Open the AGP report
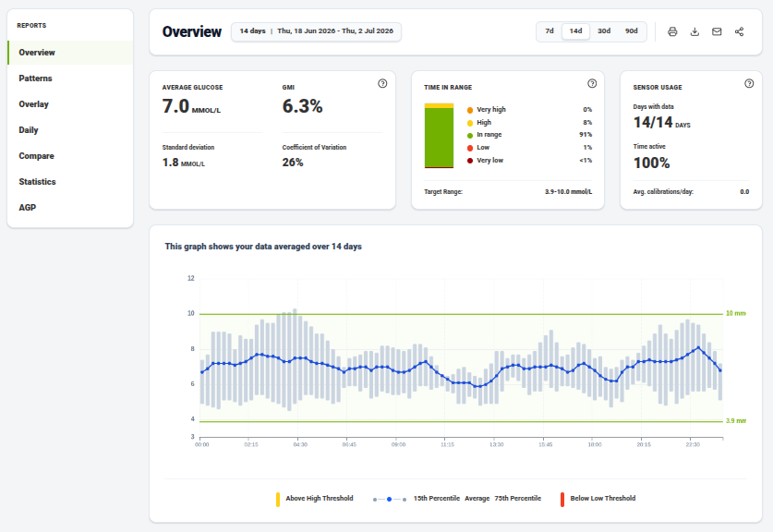This screenshot has width=773, height=532. 70,208
